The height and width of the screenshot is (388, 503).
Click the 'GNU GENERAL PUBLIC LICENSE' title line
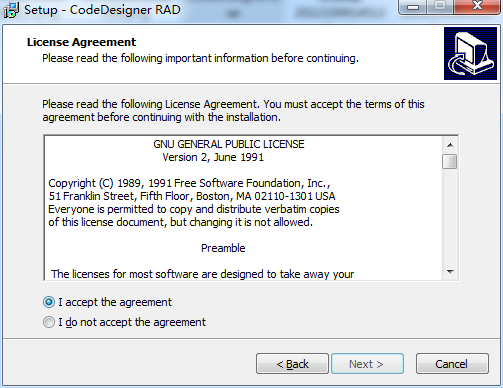pos(229,144)
